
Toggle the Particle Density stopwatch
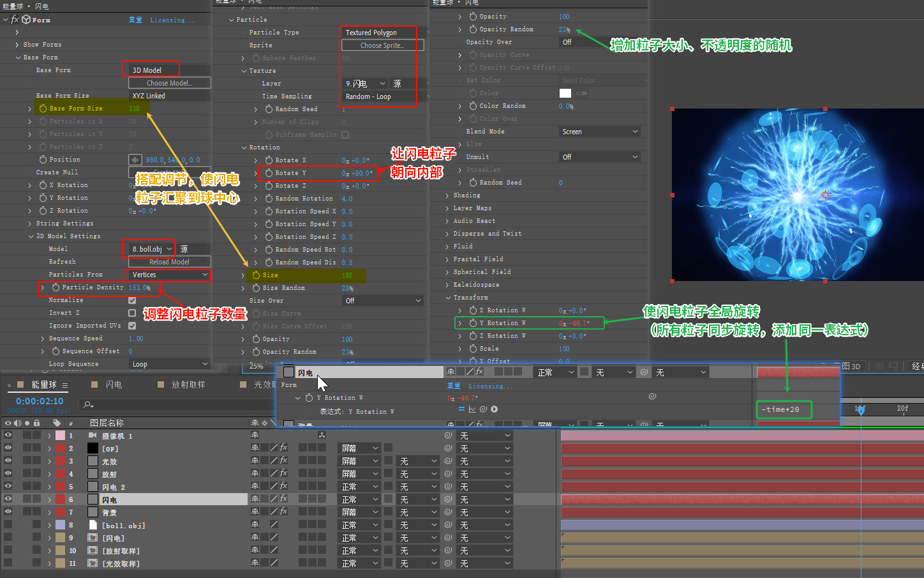[56, 287]
